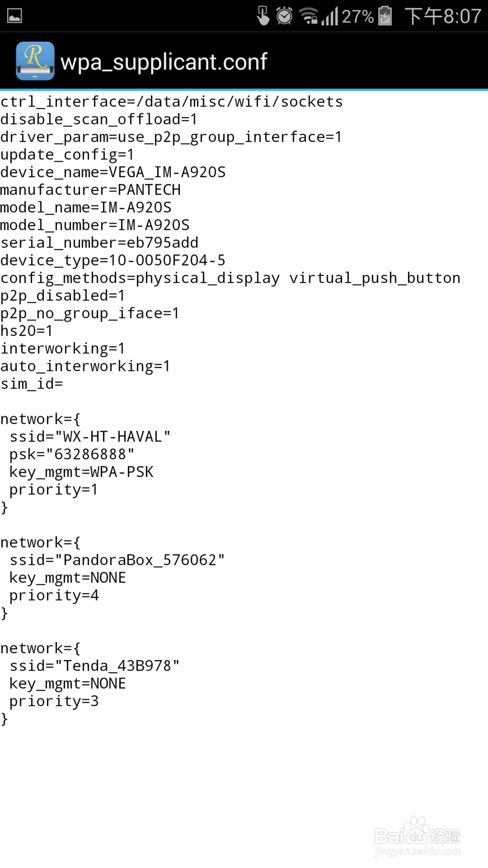Viewport: 488px width, 868px height.
Task: Click the config_methods line of text
Action: [230, 278]
